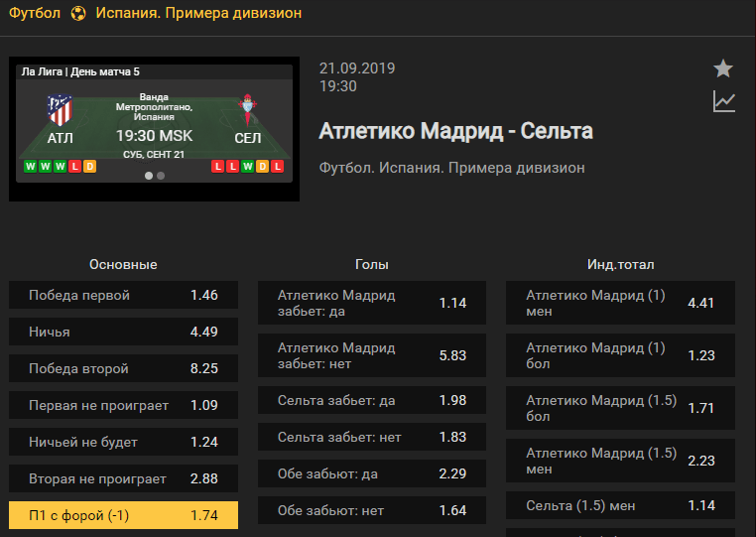The width and height of the screenshot is (756, 537).
Task: Click the Atletico Madrid crest logo
Action: click(60, 110)
